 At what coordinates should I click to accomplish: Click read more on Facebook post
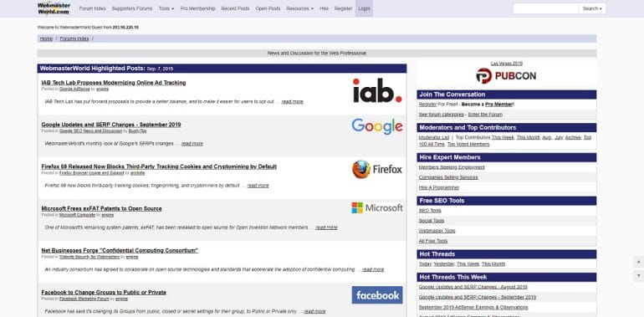pos(314,312)
